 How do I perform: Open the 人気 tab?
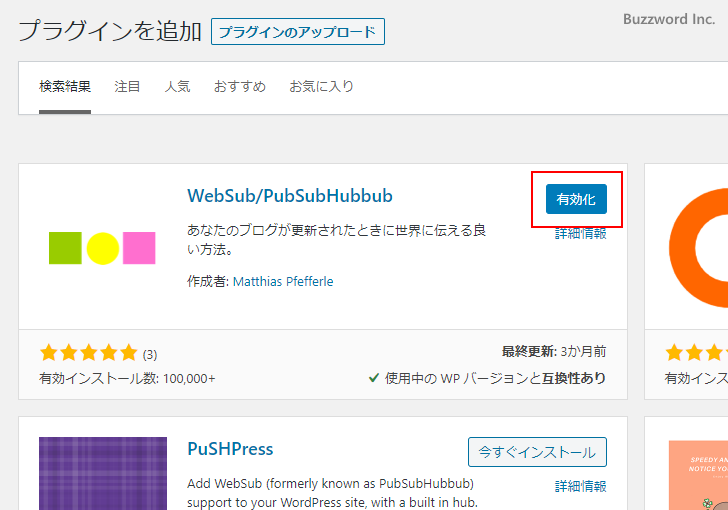pos(177,86)
